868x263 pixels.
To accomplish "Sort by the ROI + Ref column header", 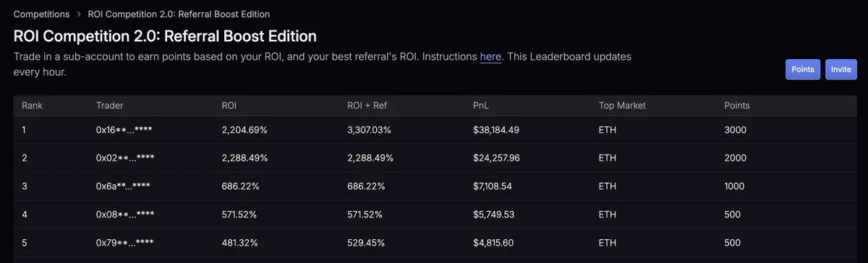I will pos(367,105).
